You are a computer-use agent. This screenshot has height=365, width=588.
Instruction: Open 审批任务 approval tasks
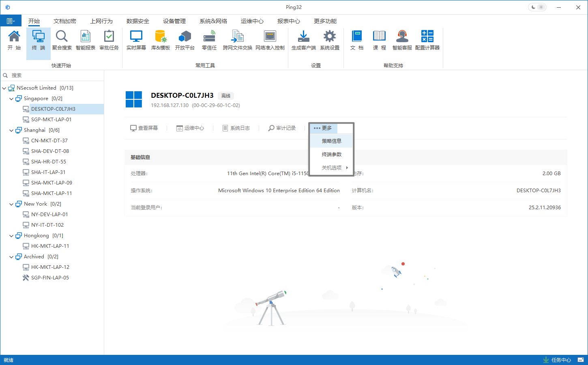tap(109, 40)
